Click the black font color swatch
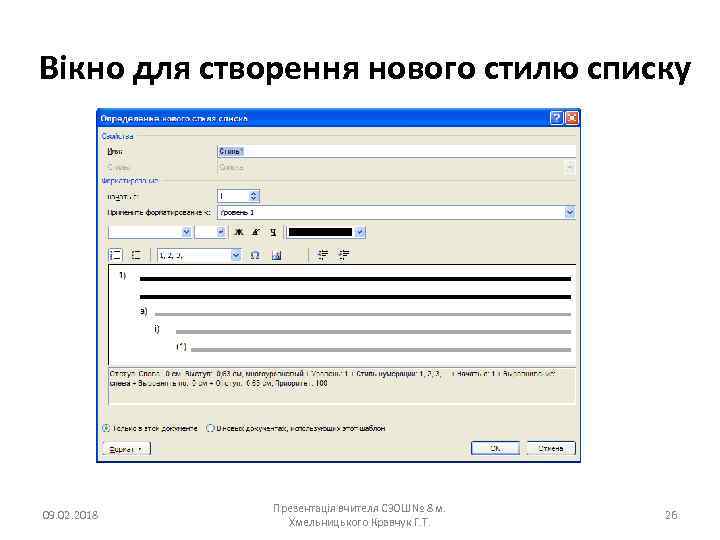Viewport: 720px width, 540px height. (x=321, y=232)
